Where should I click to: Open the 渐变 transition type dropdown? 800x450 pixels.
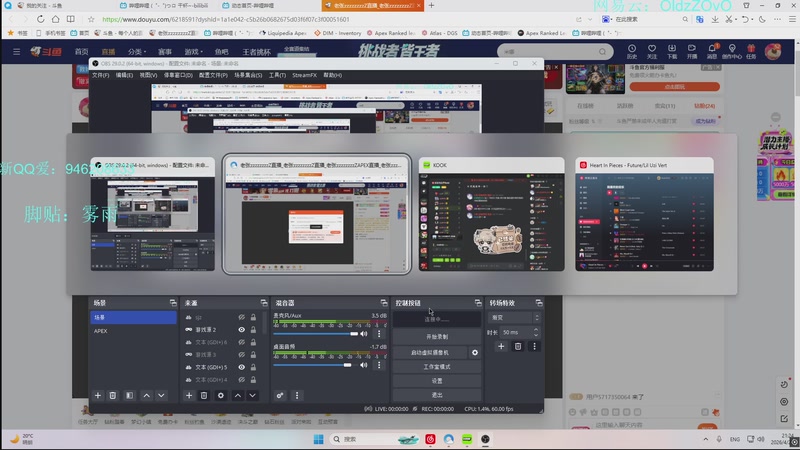tap(514, 317)
